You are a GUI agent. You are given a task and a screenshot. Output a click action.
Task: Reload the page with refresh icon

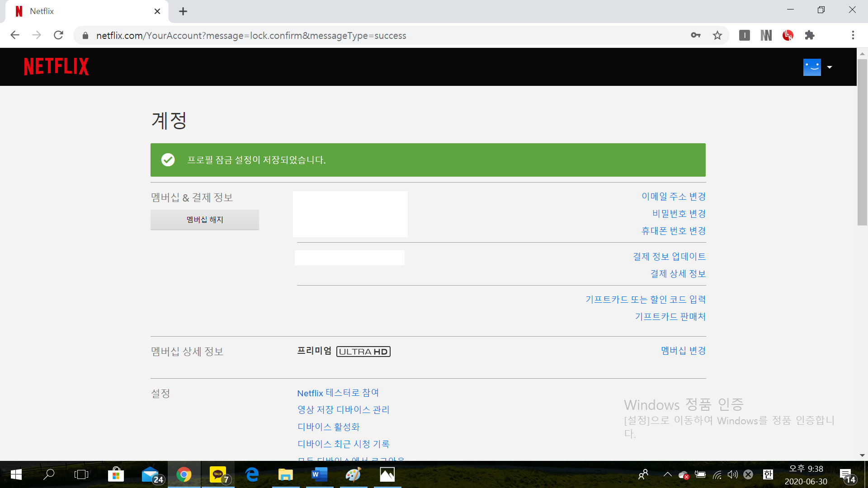[58, 35]
